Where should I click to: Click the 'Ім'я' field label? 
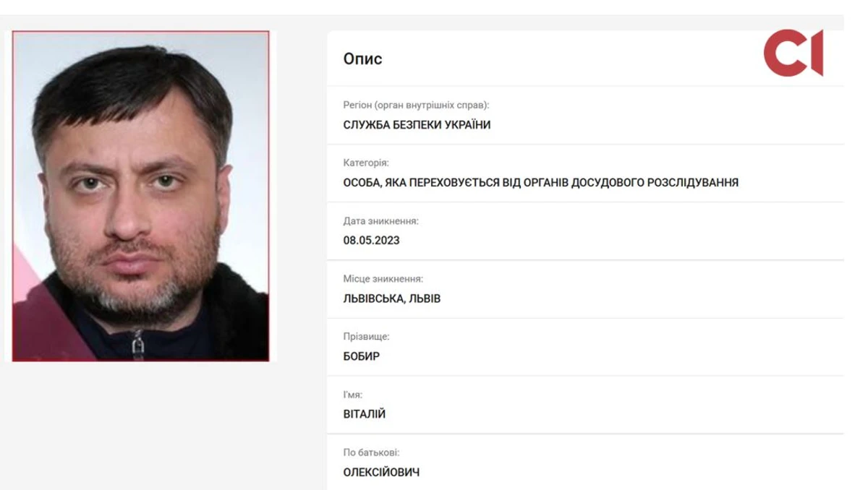point(352,394)
